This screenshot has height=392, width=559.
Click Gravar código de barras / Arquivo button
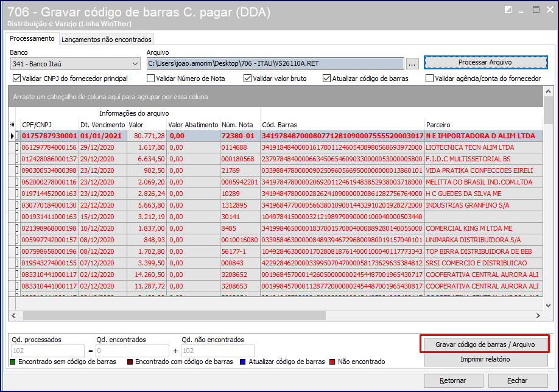point(485,345)
